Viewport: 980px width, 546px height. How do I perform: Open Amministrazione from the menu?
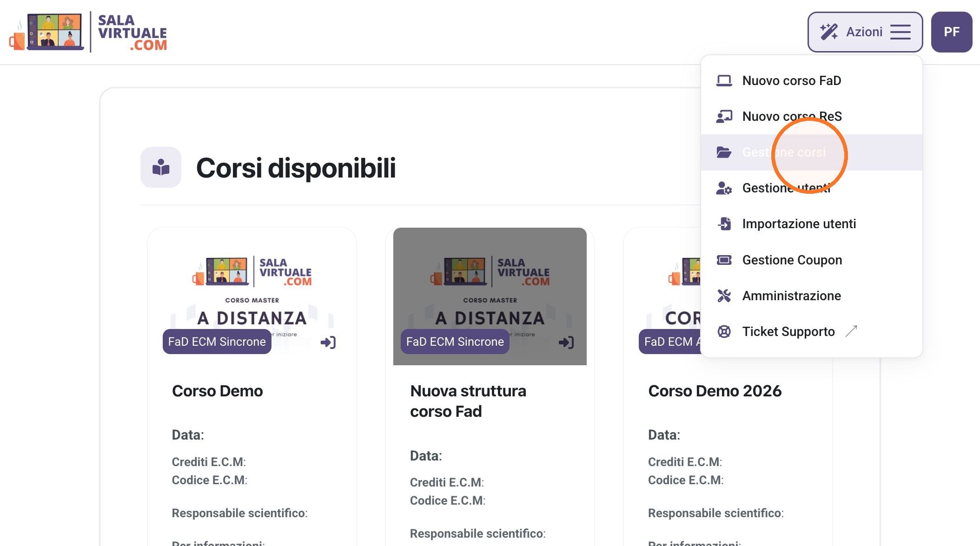pyautogui.click(x=811, y=296)
